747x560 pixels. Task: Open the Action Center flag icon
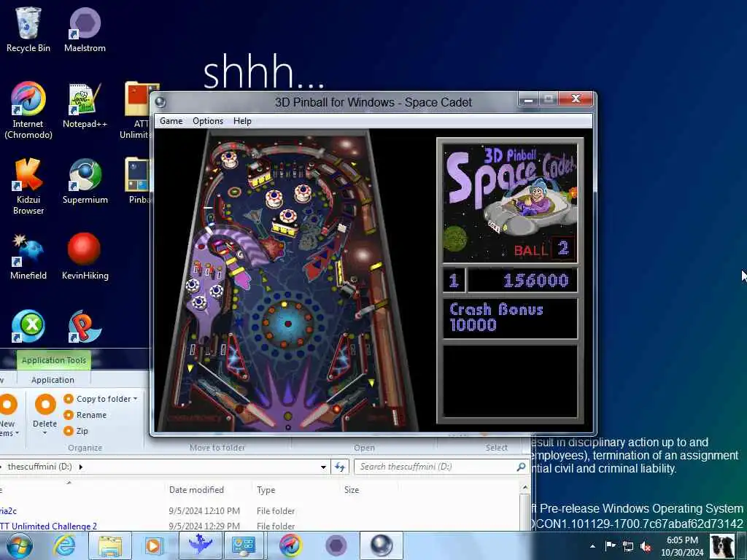click(611, 546)
